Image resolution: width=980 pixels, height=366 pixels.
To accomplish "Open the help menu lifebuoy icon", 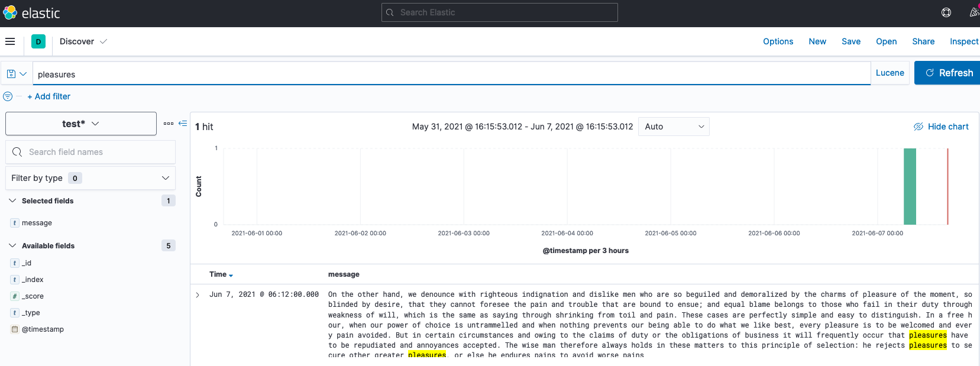I will [x=946, y=12].
